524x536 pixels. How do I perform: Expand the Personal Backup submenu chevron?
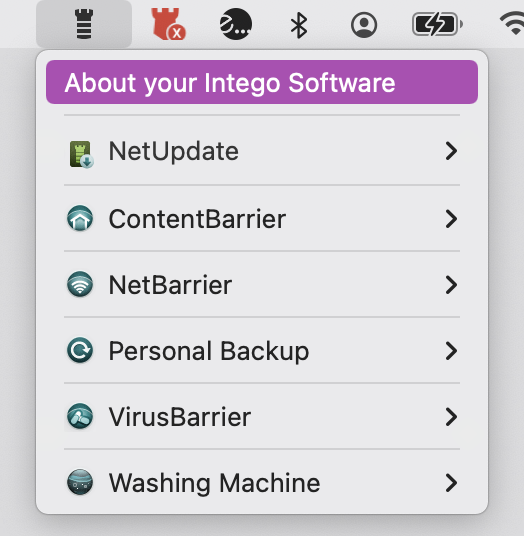[x=451, y=351]
